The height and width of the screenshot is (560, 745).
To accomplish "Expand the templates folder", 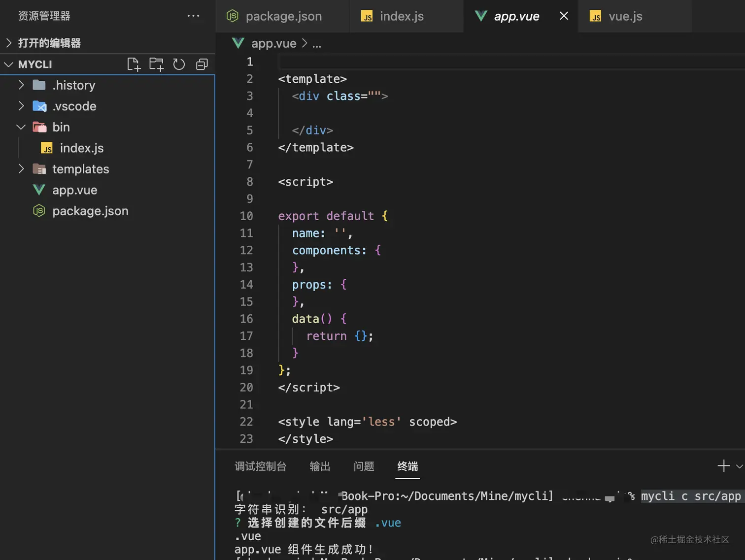I will (x=21, y=169).
